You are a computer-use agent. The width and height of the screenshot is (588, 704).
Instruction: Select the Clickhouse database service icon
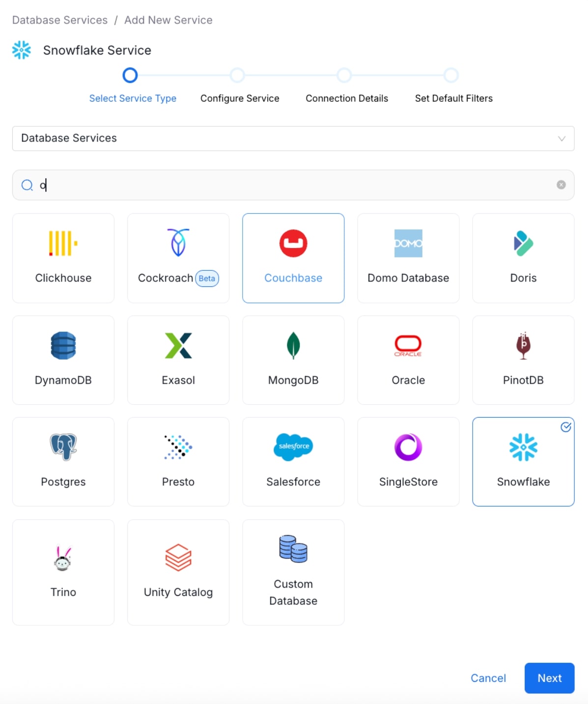pyautogui.click(x=63, y=243)
